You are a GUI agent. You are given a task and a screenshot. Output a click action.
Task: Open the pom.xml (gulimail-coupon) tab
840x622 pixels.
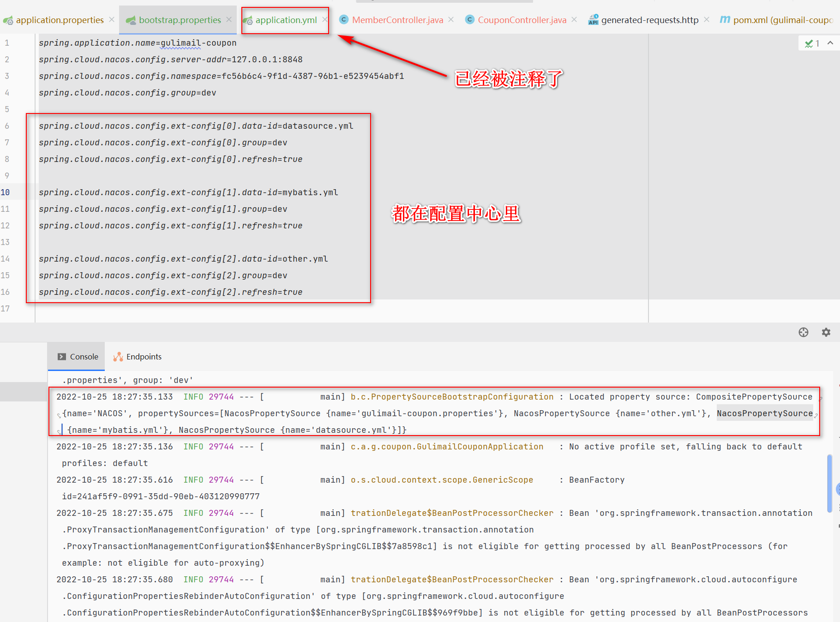(x=783, y=20)
